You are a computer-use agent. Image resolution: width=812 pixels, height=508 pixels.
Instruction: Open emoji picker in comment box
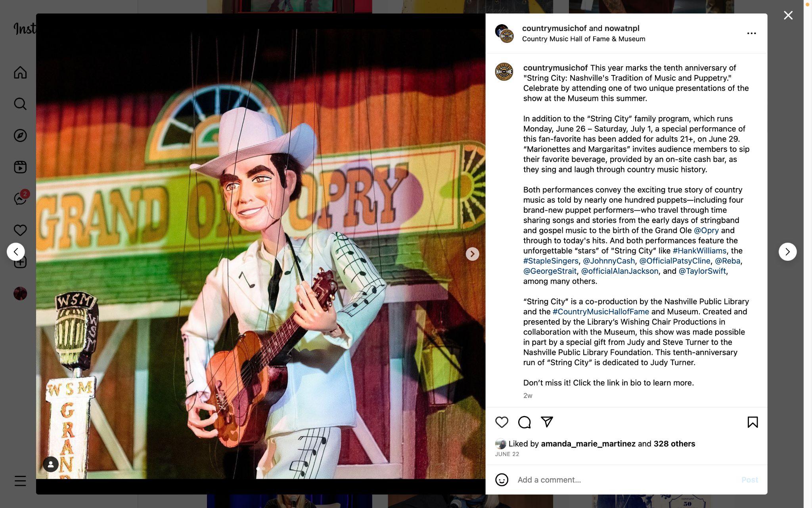(502, 480)
